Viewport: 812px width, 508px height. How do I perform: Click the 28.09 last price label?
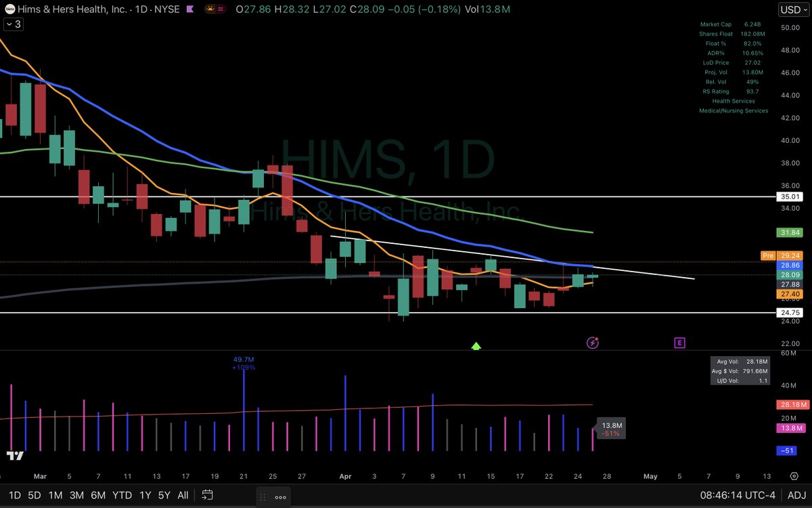(x=790, y=275)
